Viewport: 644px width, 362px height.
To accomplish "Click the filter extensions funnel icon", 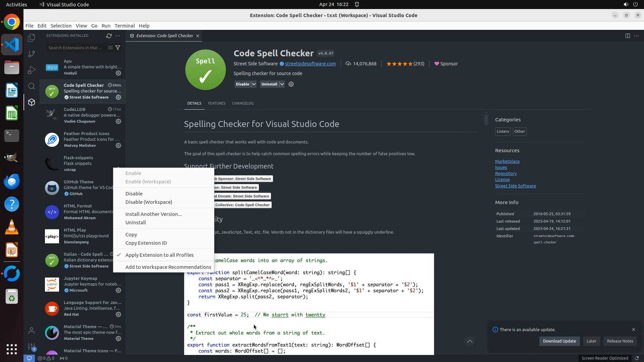I will point(118,48).
